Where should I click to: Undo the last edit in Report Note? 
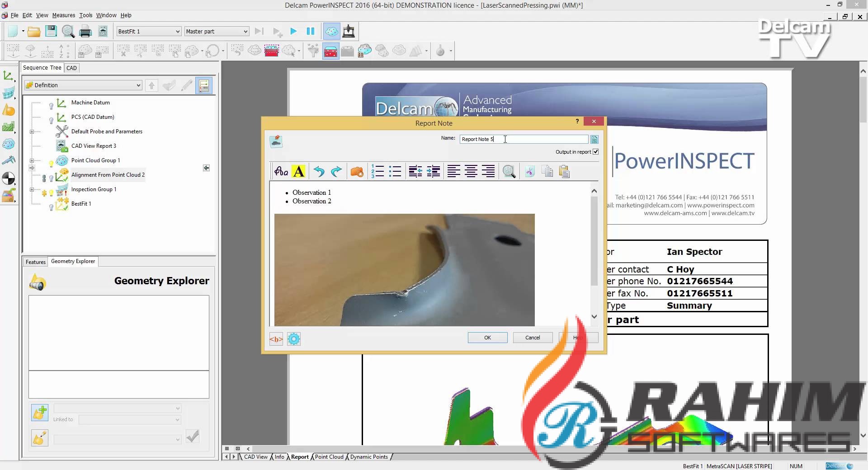319,171
